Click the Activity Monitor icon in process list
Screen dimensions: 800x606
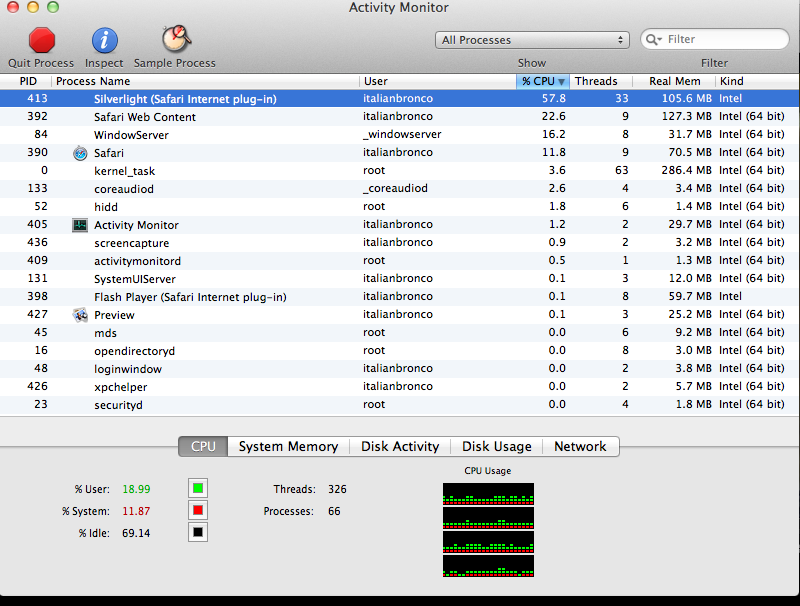click(80, 225)
